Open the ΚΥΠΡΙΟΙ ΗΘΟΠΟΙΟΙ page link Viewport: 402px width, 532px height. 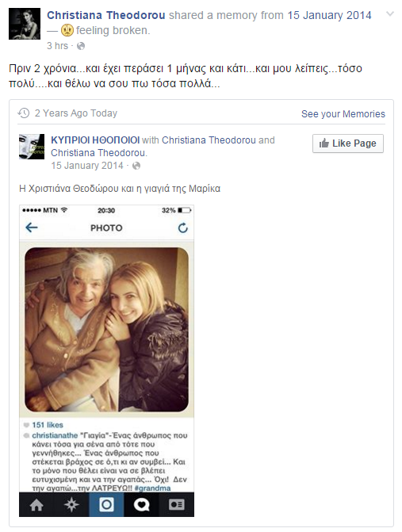click(x=95, y=140)
